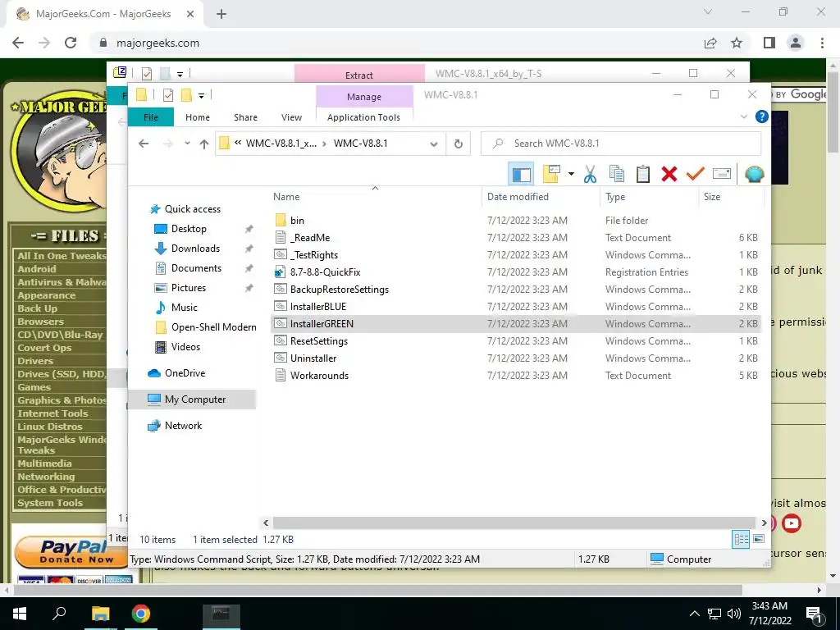The height and width of the screenshot is (630, 840).
Task: Click Extract tab in background window
Action: tap(359, 75)
